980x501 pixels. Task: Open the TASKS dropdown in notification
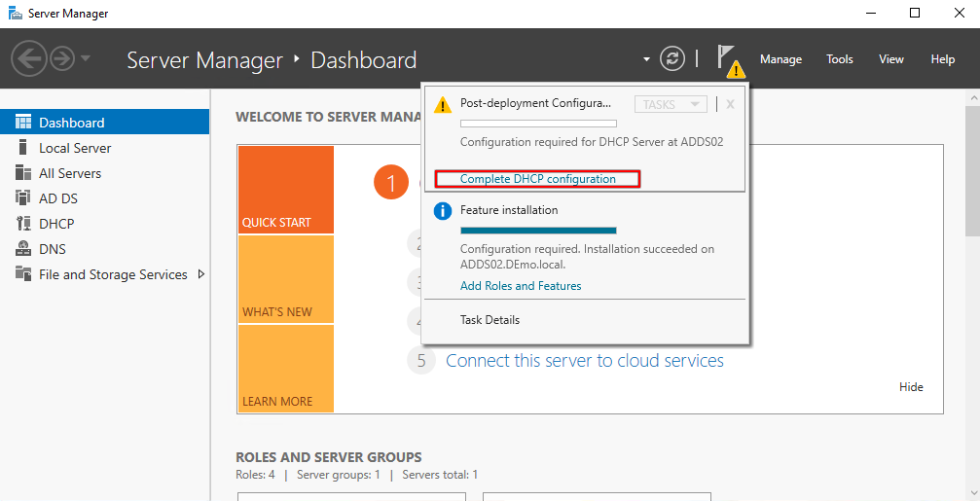coord(671,104)
